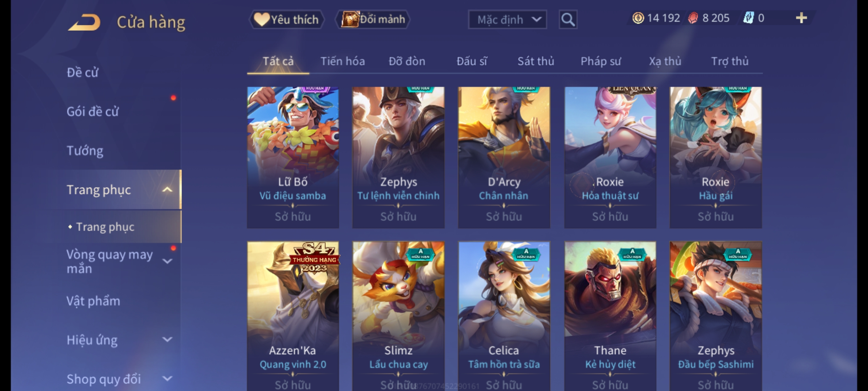The image size is (868, 391).
Task: Open the Mặc định sort dropdown
Action: (507, 20)
